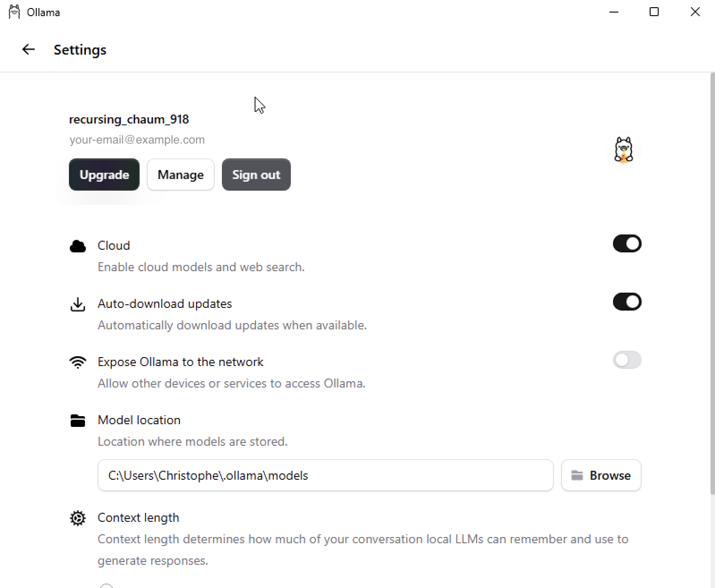Click the Auto-download updates label
This screenshot has width=715, height=588.
pos(165,304)
